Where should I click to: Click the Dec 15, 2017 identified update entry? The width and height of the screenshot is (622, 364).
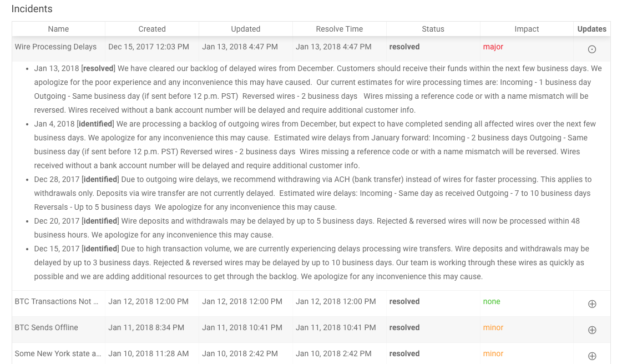point(312,262)
